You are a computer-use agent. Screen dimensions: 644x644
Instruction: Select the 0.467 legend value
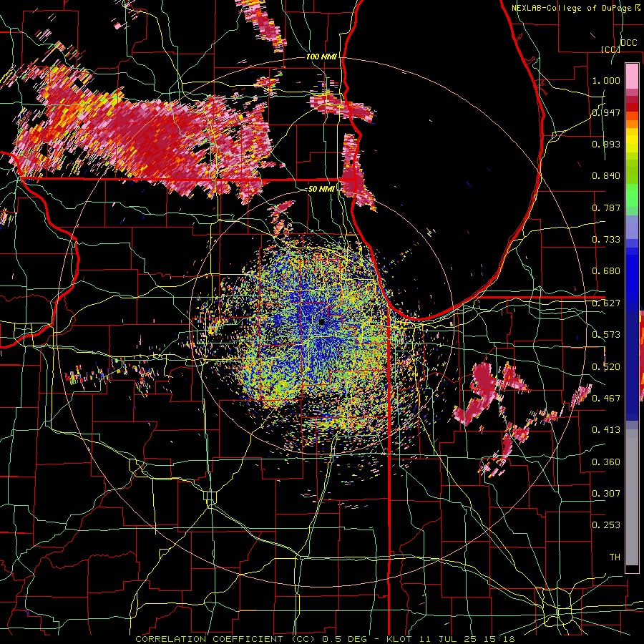(606, 399)
